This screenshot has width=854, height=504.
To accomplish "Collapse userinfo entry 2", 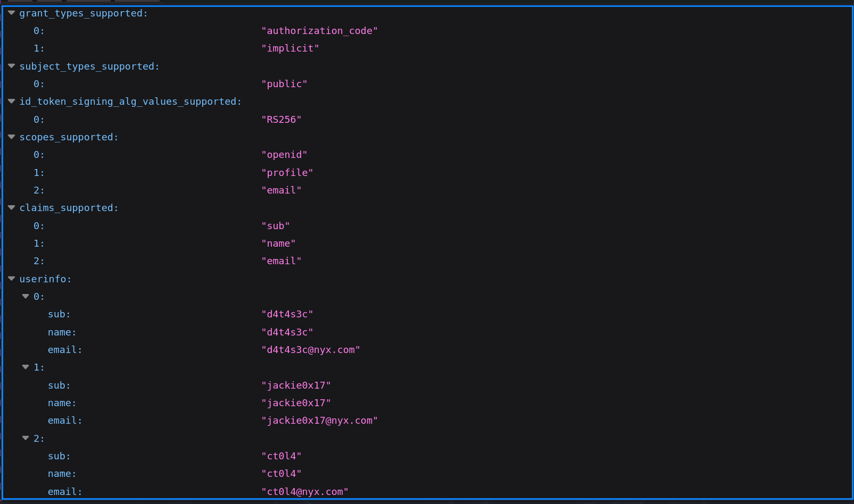I will point(26,439).
